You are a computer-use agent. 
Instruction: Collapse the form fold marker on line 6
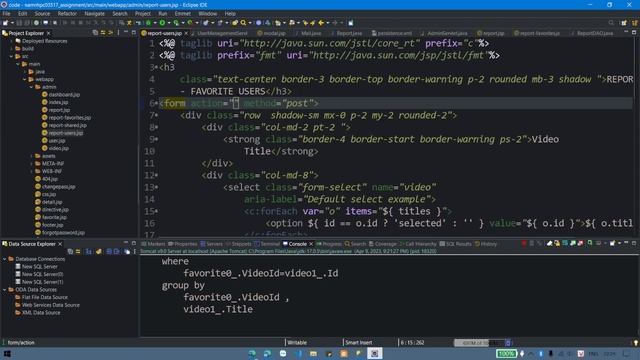tap(156, 104)
